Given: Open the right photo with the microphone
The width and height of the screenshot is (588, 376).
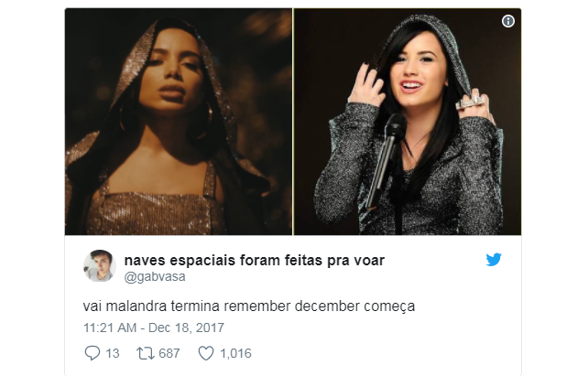Looking at the screenshot, I should [x=408, y=122].
